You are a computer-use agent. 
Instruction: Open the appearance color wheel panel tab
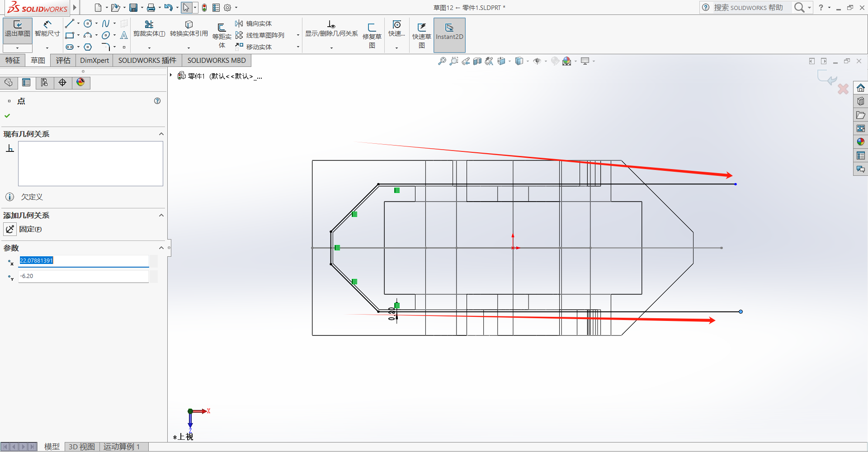[80, 82]
